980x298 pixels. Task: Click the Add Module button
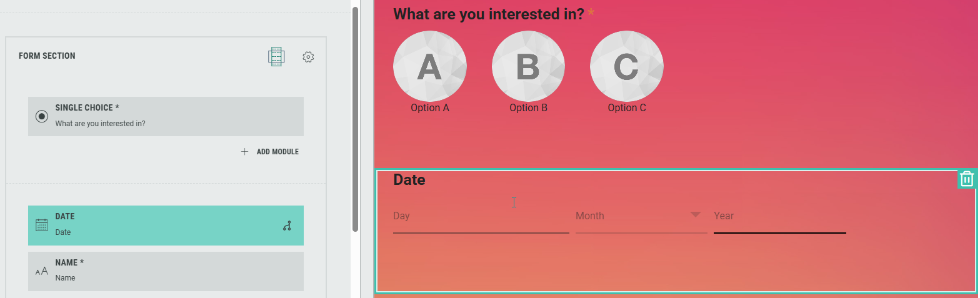(x=277, y=152)
